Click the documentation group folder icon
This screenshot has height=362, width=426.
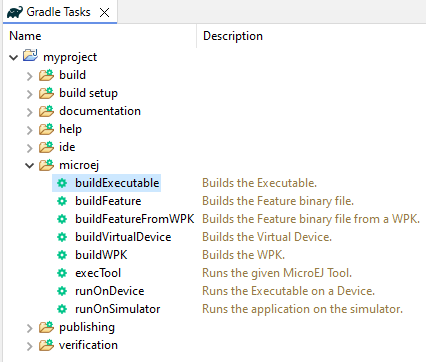[x=46, y=111]
